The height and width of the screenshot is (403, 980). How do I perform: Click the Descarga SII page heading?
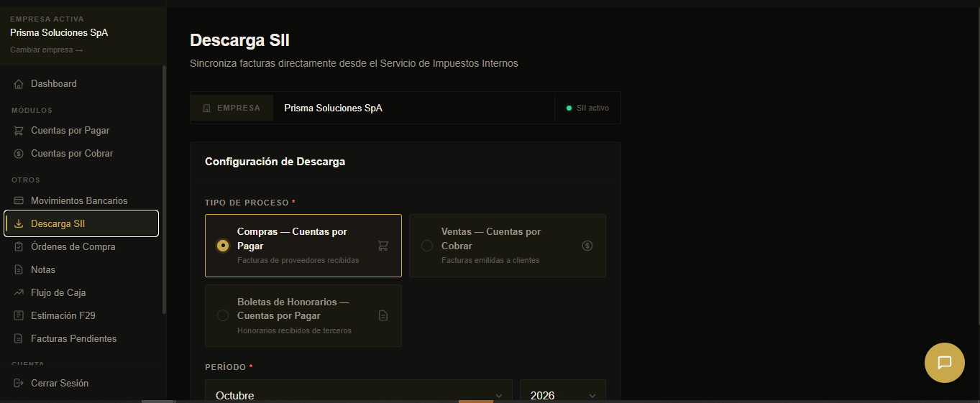[x=239, y=41]
